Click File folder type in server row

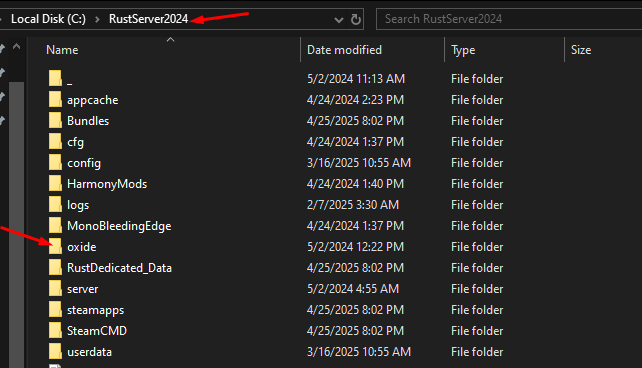tap(477, 289)
